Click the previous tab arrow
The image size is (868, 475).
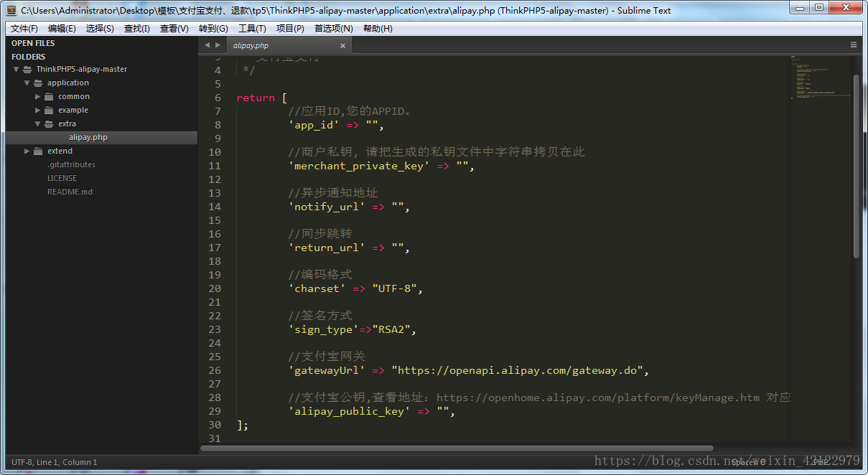207,45
